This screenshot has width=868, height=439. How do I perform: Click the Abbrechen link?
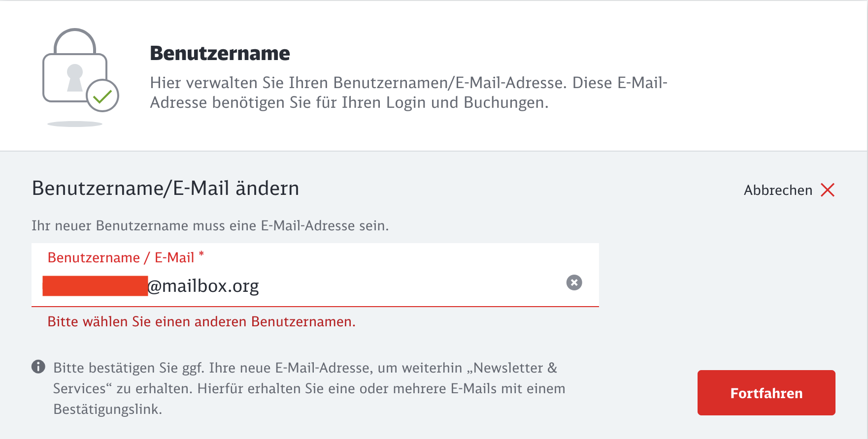tap(778, 190)
